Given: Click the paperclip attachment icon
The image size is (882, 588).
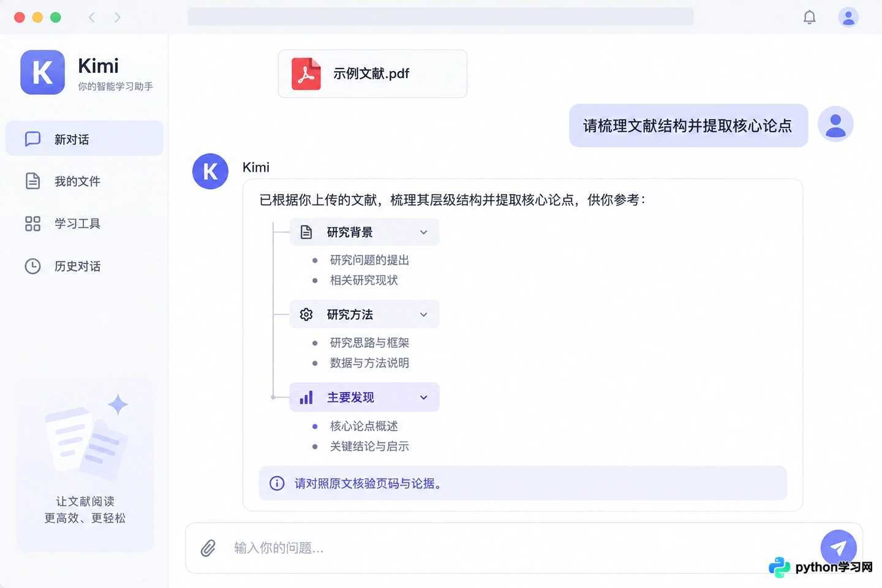Looking at the screenshot, I should [208, 548].
